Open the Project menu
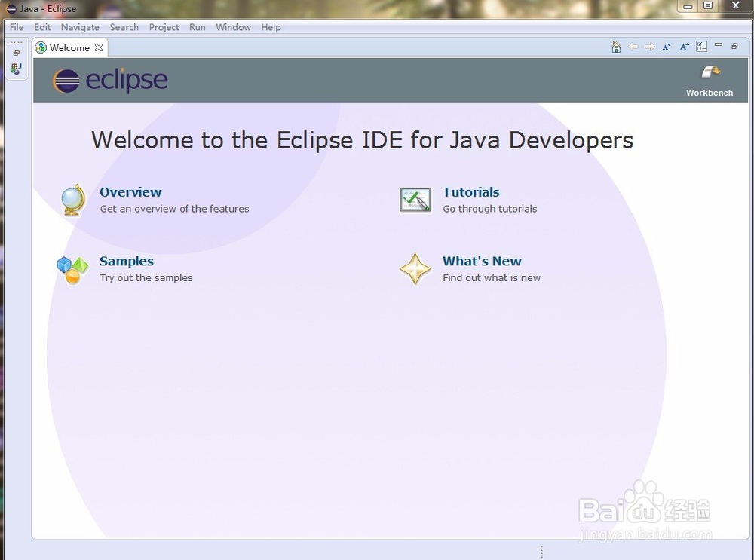 pos(164,27)
